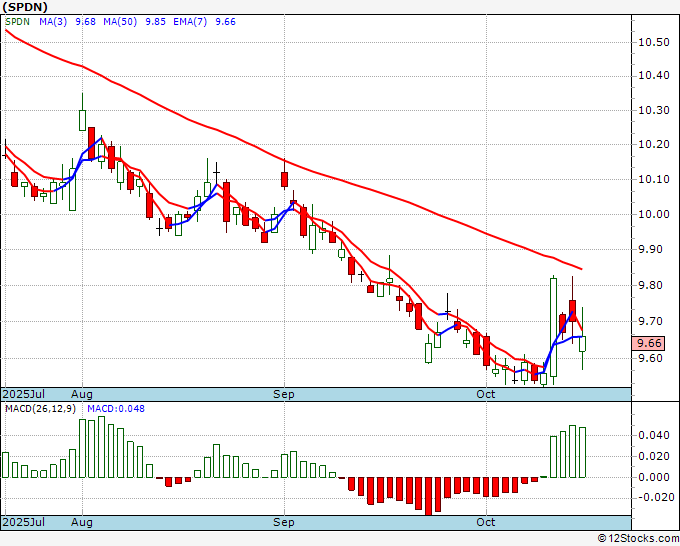Click Aug on the price chart axis
This screenshot has height=546, width=680.
click(82, 394)
